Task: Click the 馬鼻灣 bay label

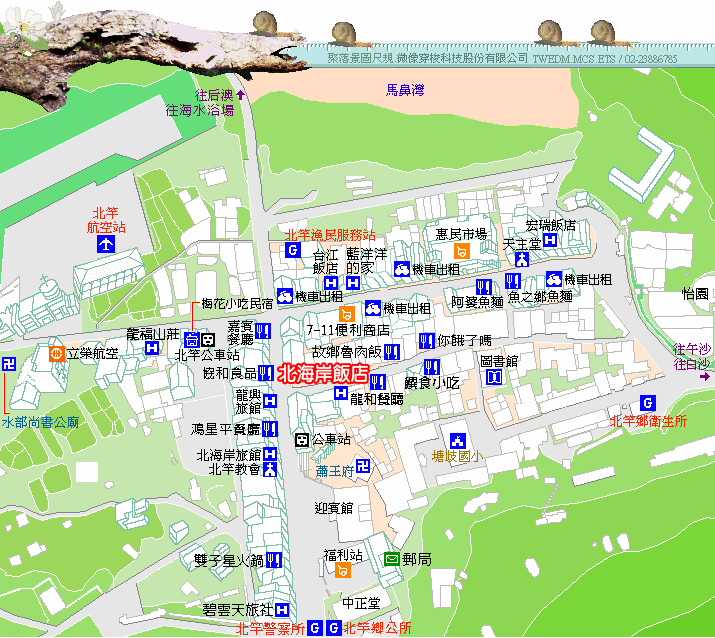Action: [x=405, y=90]
